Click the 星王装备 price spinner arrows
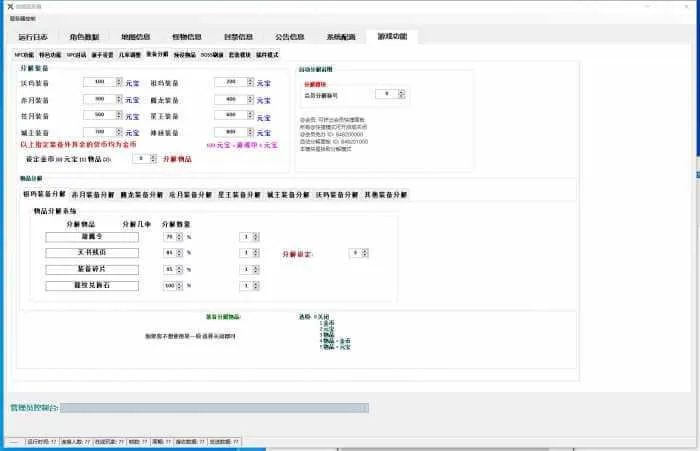The width and height of the screenshot is (700, 451). click(250, 115)
